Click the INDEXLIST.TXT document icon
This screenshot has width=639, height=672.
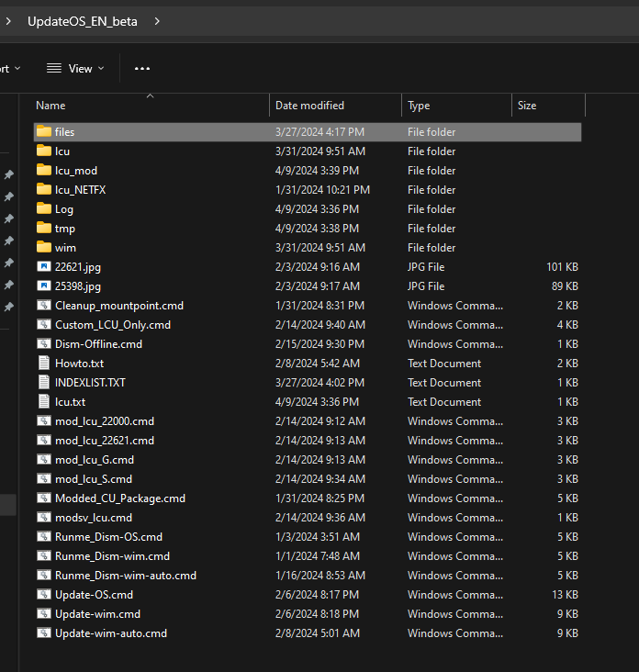(44, 382)
